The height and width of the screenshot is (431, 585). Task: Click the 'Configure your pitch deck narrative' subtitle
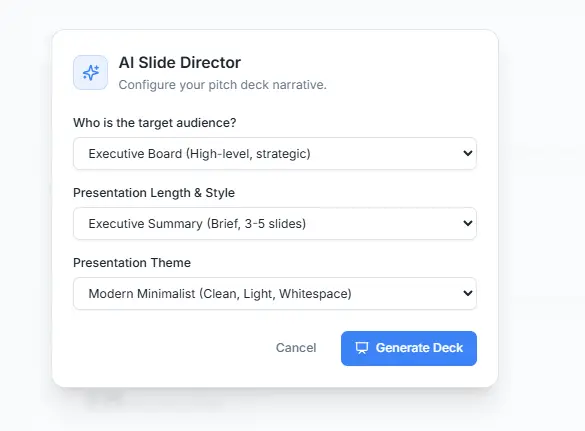[x=222, y=85]
